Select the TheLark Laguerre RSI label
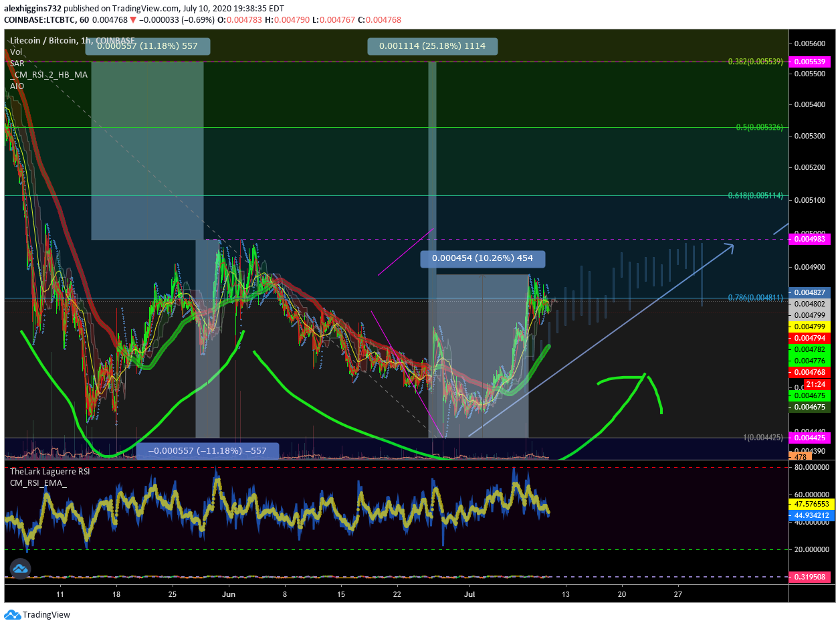 [x=50, y=471]
